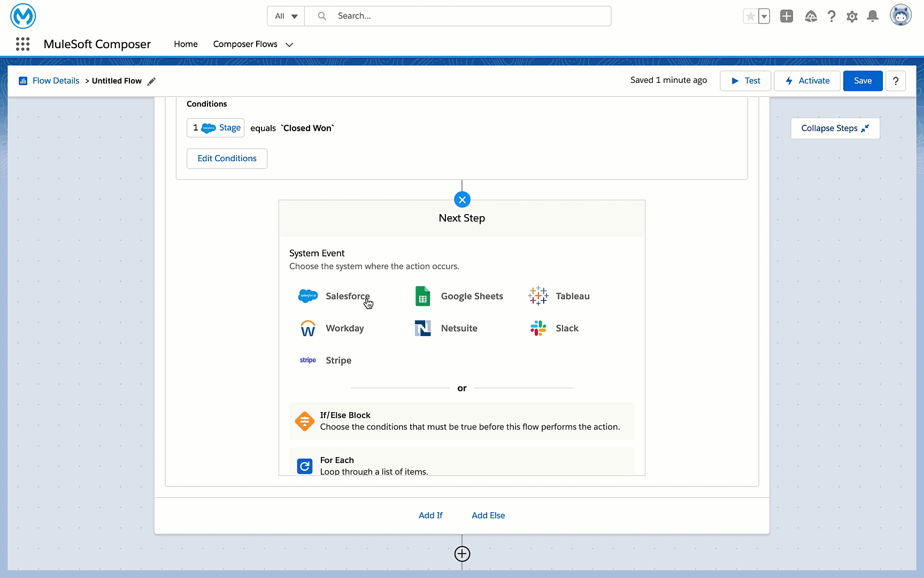Viewport: 924px width, 578px height.
Task: Click the Untitled Flow name
Action: tap(117, 81)
